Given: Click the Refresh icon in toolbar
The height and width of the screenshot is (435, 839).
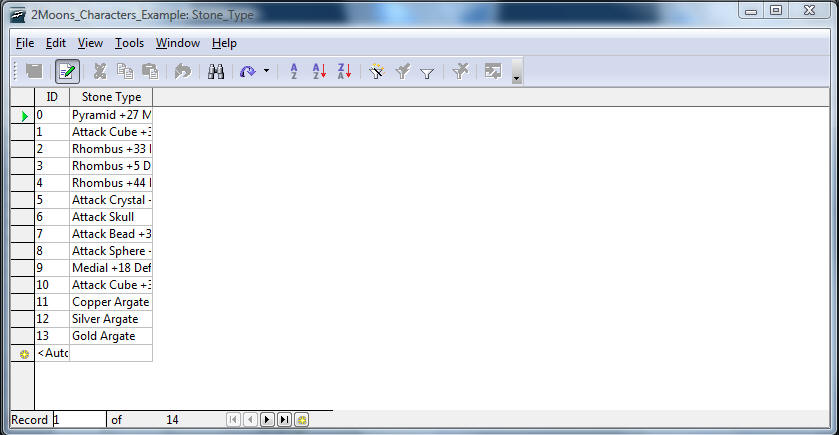Looking at the screenshot, I should point(247,72).
